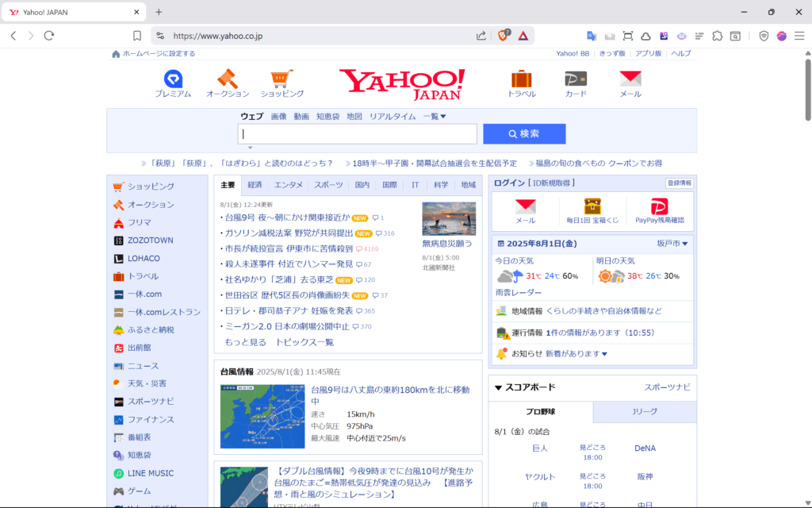Screen dimensions: 812x508
Task: Collapse the スコアボード section triangle
Action: (498, 387)
